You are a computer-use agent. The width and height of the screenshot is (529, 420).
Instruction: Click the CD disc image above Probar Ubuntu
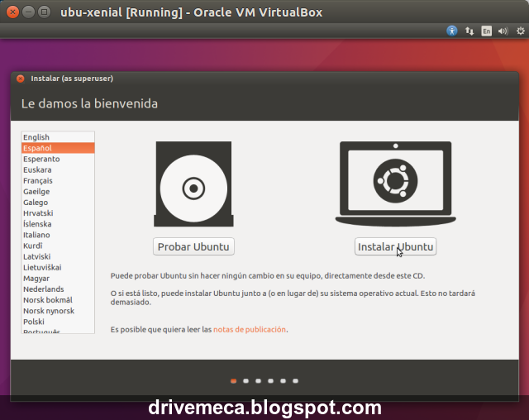click(x=193, y=184)
